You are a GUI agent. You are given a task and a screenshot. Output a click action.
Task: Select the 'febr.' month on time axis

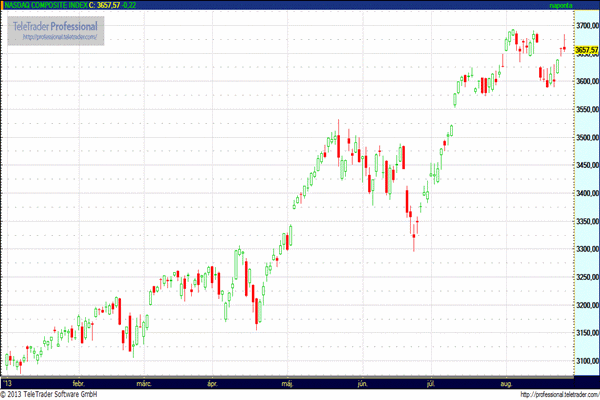[x=78, y=382]
